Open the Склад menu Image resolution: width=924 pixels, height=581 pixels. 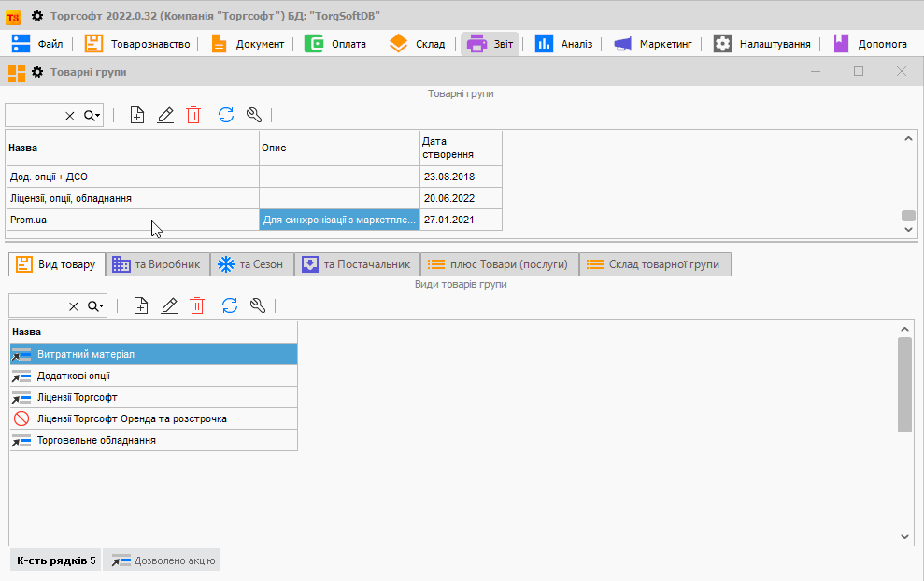pyautogui.click(x=418, y=44)
